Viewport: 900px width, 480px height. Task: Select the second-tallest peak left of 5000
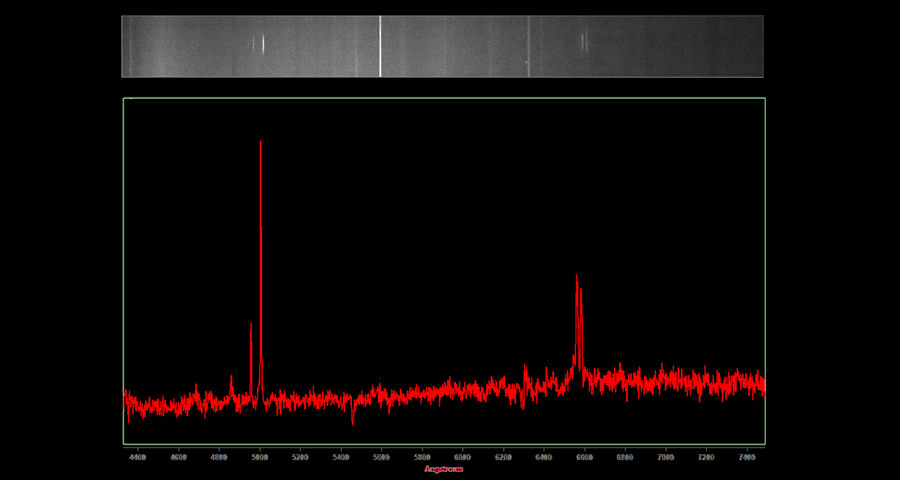point(251,326)
